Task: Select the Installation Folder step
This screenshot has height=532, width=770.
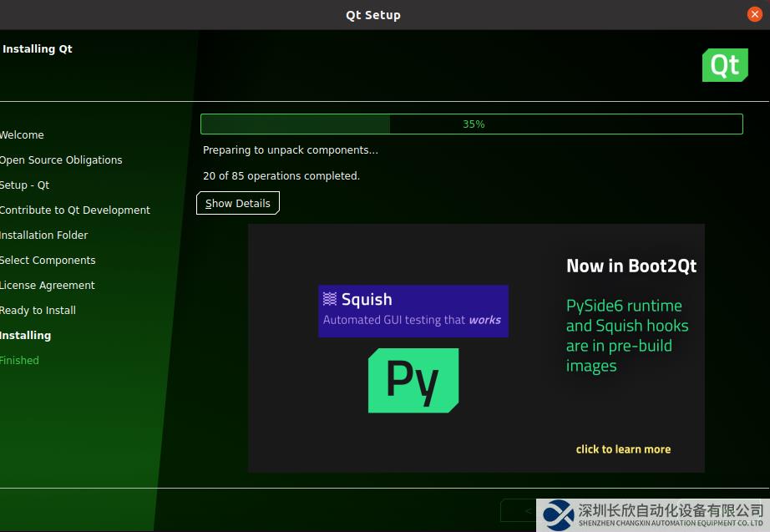Action: (x=43, y=235)
